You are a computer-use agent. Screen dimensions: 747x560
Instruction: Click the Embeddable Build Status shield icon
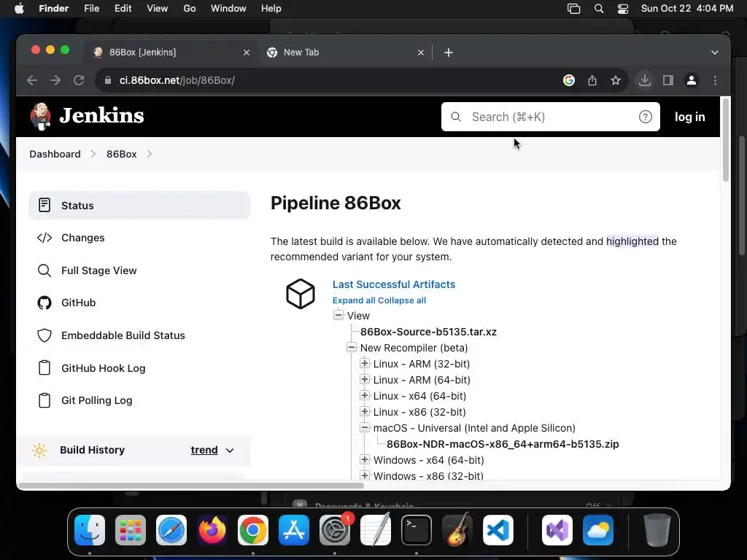(44, 335)
